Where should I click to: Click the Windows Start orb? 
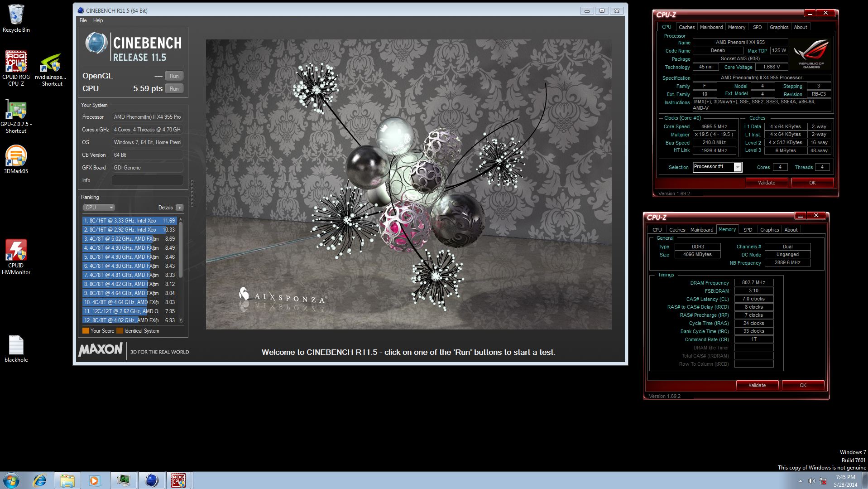[11, 480]
